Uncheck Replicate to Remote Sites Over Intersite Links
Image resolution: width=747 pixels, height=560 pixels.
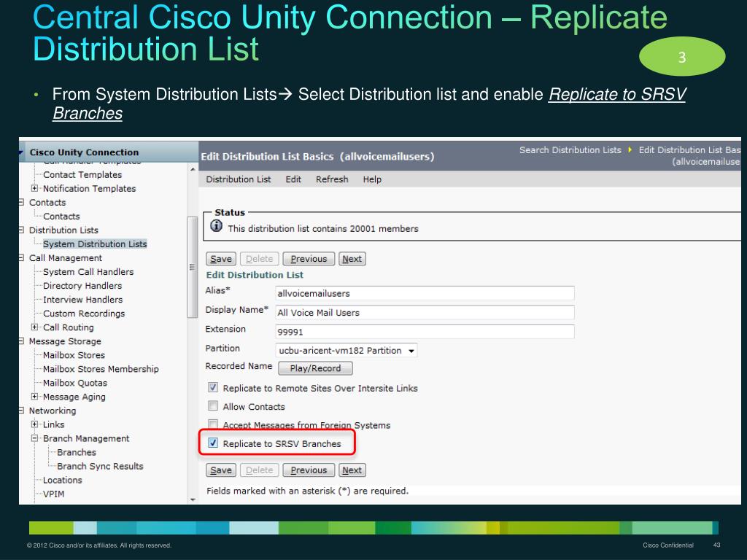pos(213,388)
